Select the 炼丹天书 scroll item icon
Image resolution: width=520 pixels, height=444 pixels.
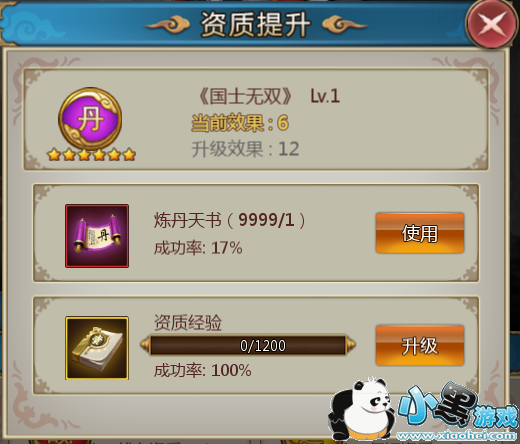[97, 236]
